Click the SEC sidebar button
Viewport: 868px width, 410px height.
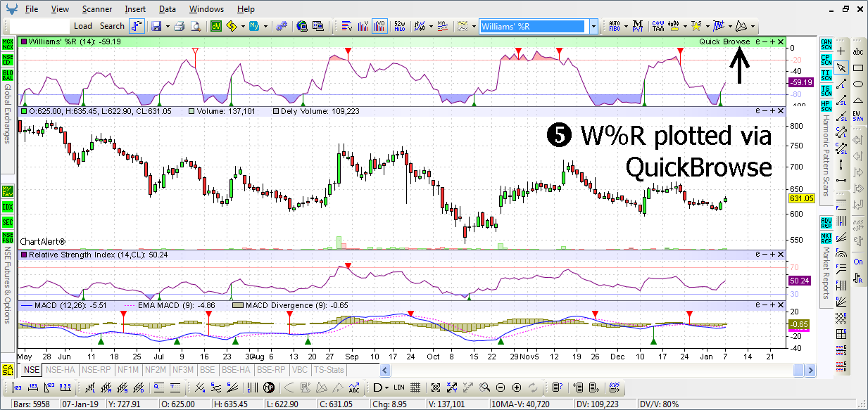pyautogui.click(x=8, y=222)
